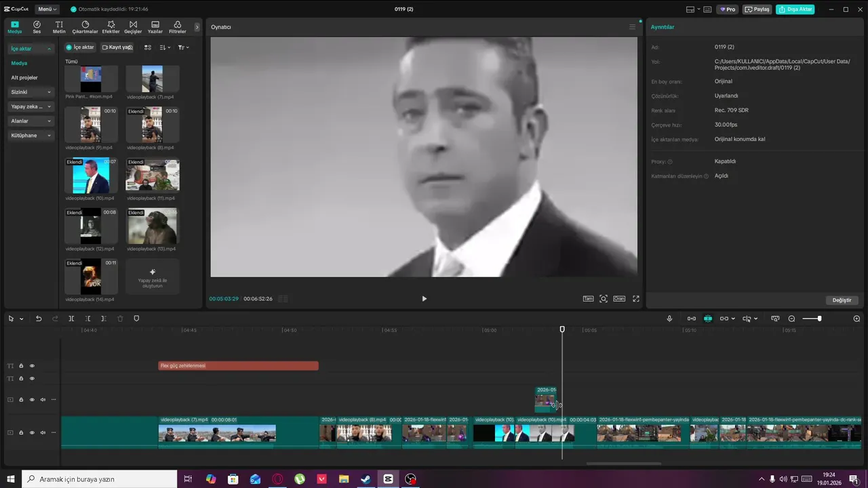868x488 pixels.
Task: Expand the Sizinki sidebar section
Action: [x=31, y=92]
